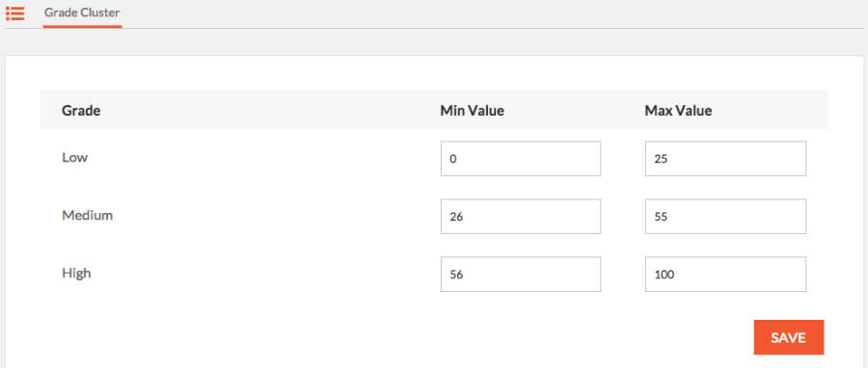Image resolution: width=868 pixels, height=368 pixels.
Task: Click the orange underline beneath Grade Cluster
Action: coord(83,26)
